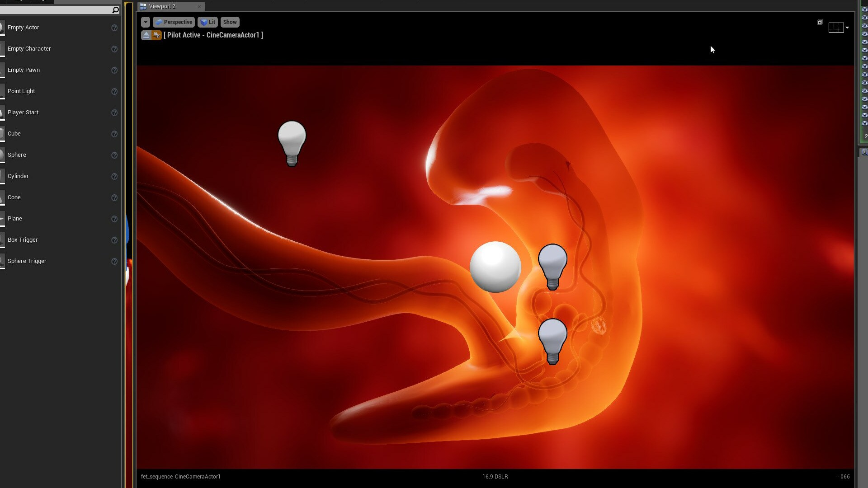Select the white sphere in the viewport
This screenshot has width=868, height=488.
tap(495, 267)
